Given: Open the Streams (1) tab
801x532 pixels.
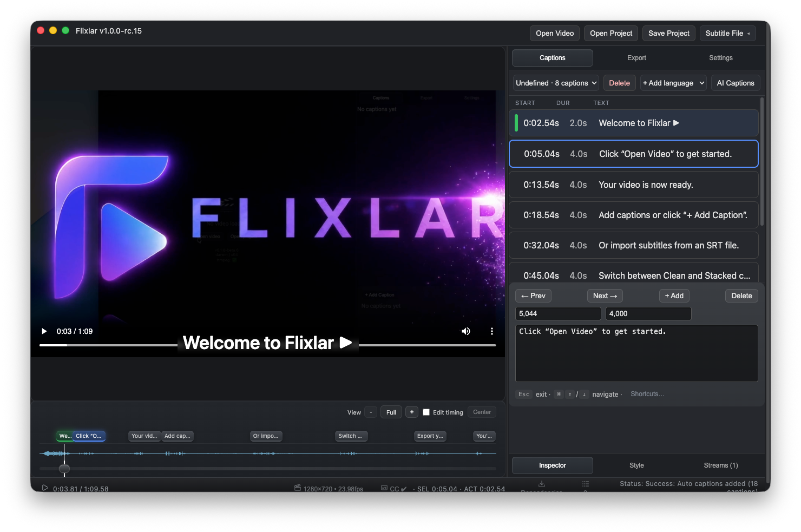Looking at the screenshot, I should [x=721, y=465].
